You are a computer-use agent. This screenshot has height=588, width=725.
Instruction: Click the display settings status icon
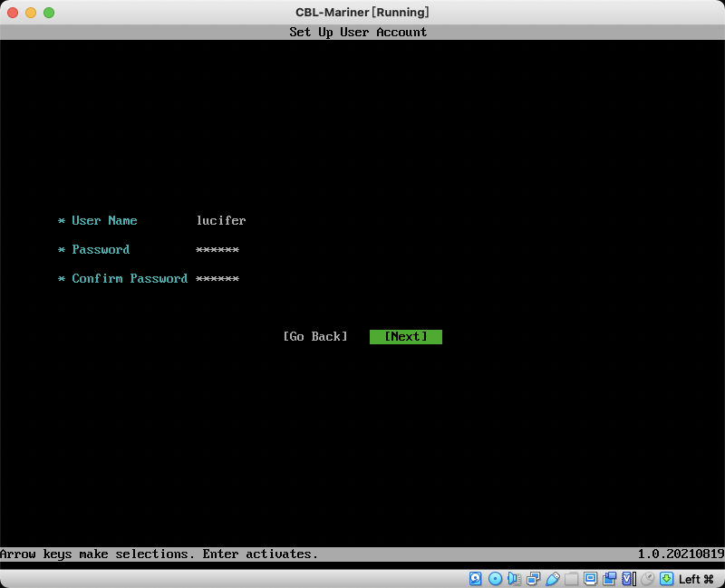591,578
